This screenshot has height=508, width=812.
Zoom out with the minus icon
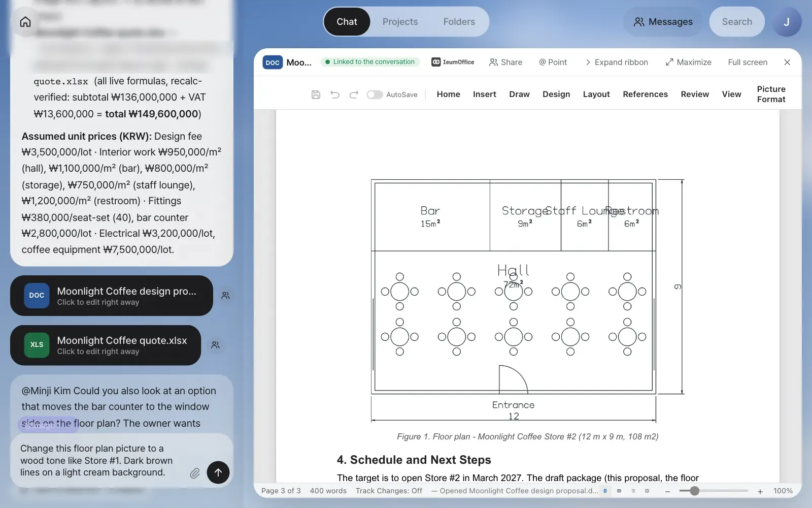click(x=668, y=491)
